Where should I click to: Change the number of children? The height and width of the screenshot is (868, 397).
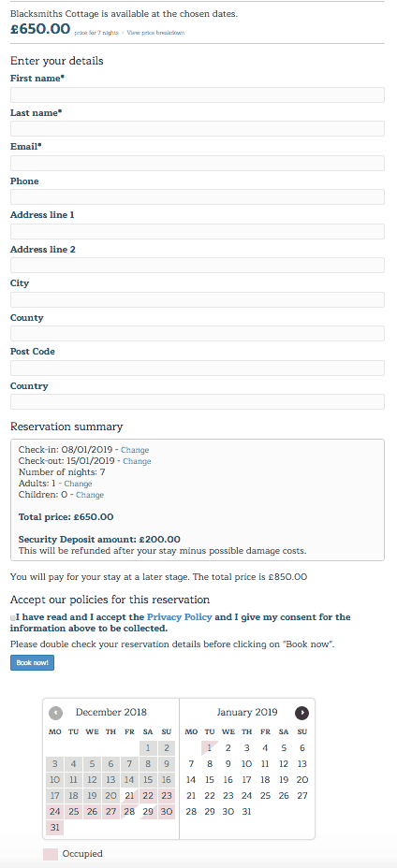coord(90,495)
